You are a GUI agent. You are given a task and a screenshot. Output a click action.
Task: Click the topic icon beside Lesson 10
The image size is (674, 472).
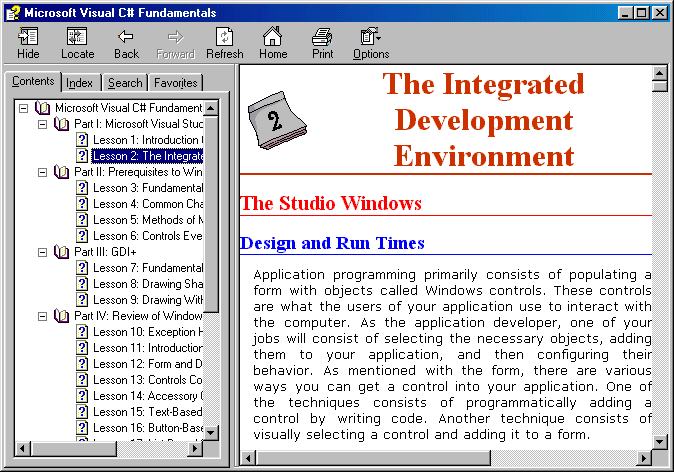click(x=82, y=332)
